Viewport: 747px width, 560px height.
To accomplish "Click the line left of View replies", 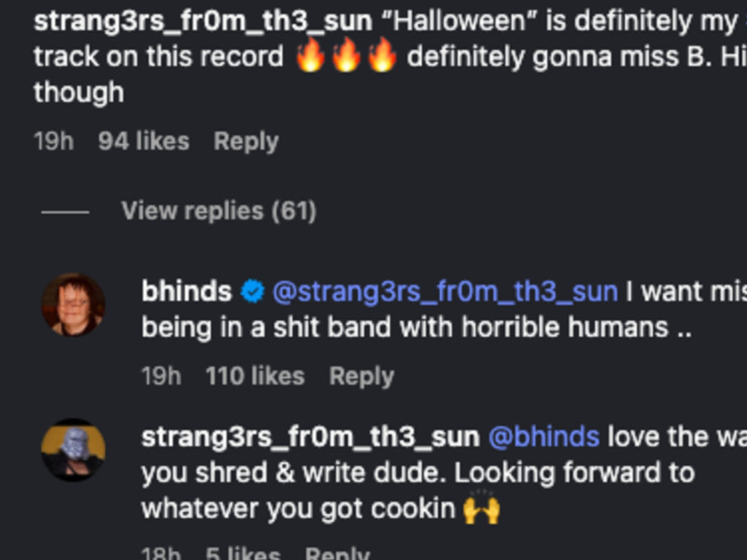I will pyautogui.click(x=65, y=212).
